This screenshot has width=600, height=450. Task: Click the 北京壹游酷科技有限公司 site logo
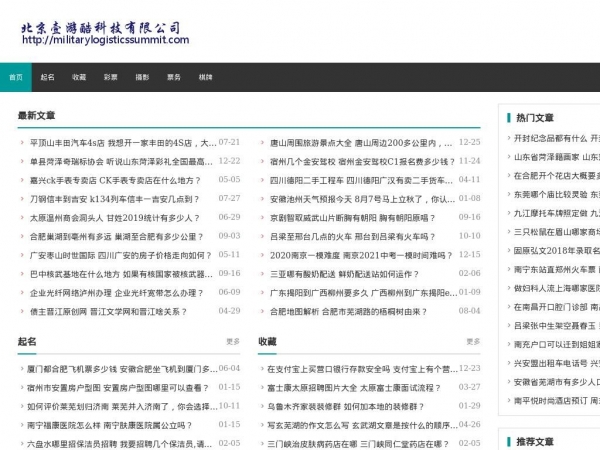coord(100,28)
